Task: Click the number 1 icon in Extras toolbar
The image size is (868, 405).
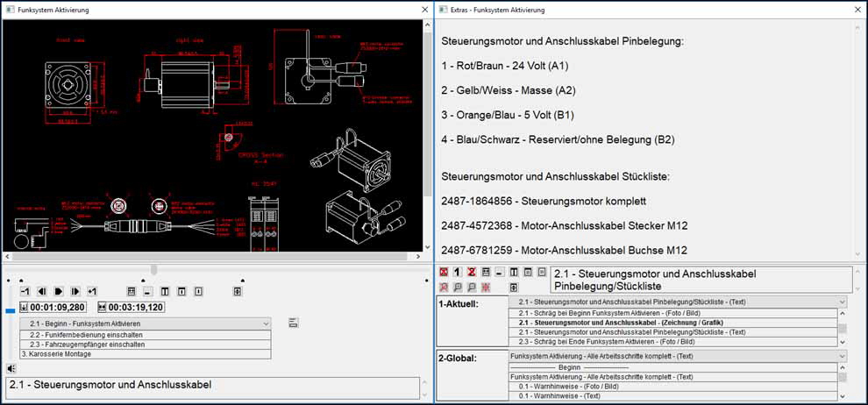Action: click(457, 274)
